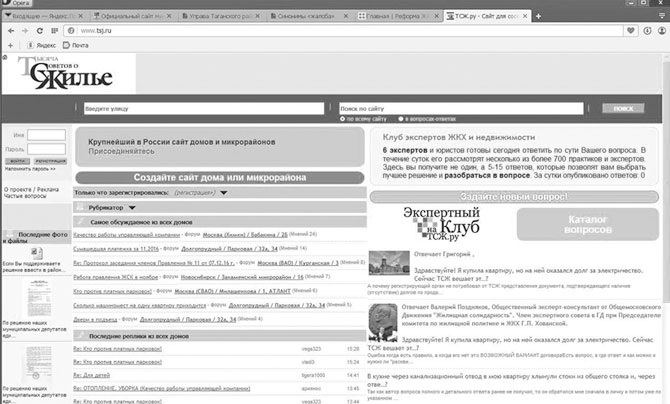
Task: Click the Имя login field
Action: pos(46,135)
